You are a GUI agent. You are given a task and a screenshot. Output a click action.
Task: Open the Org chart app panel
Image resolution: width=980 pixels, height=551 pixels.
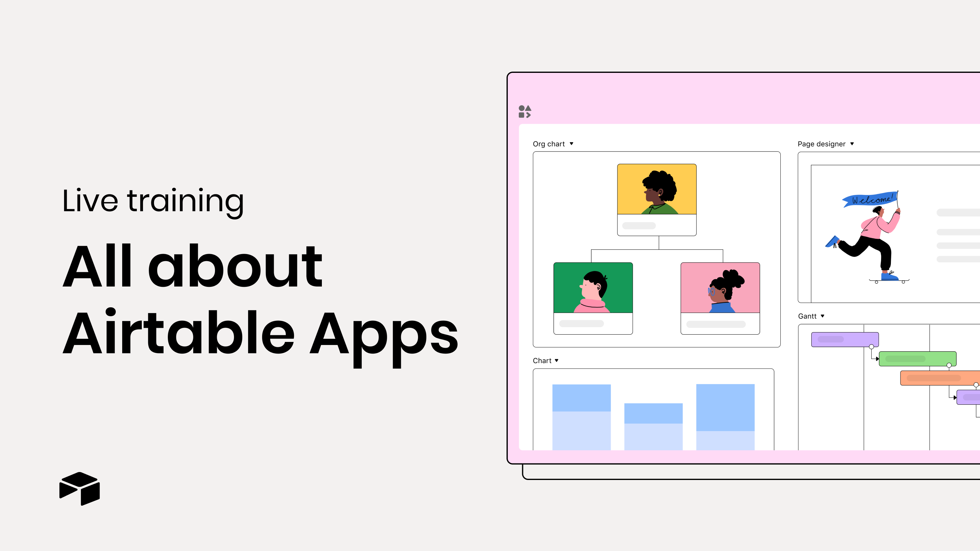coord(551,144)
